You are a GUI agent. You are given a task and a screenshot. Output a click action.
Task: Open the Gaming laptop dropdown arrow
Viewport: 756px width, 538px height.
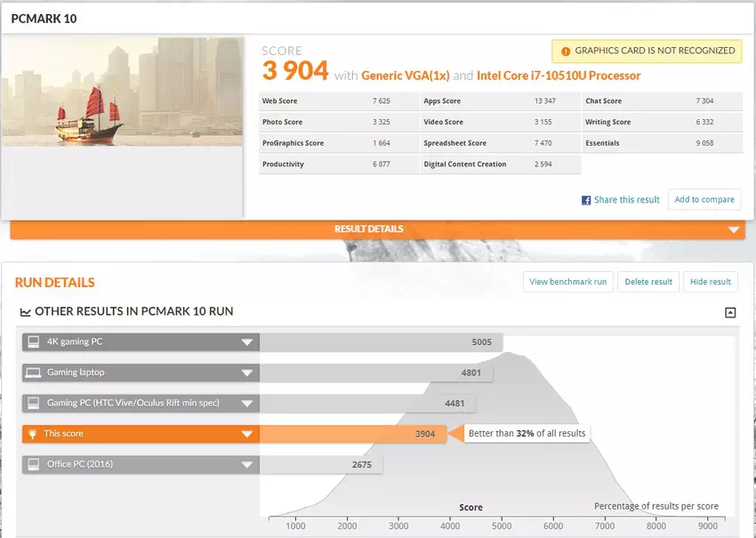(246, 373)
